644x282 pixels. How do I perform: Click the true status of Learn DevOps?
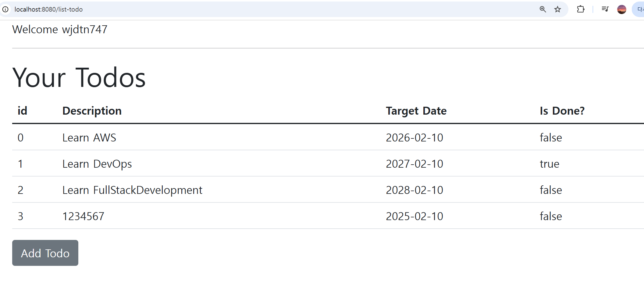pyautogui.click(x=549, y=164)
